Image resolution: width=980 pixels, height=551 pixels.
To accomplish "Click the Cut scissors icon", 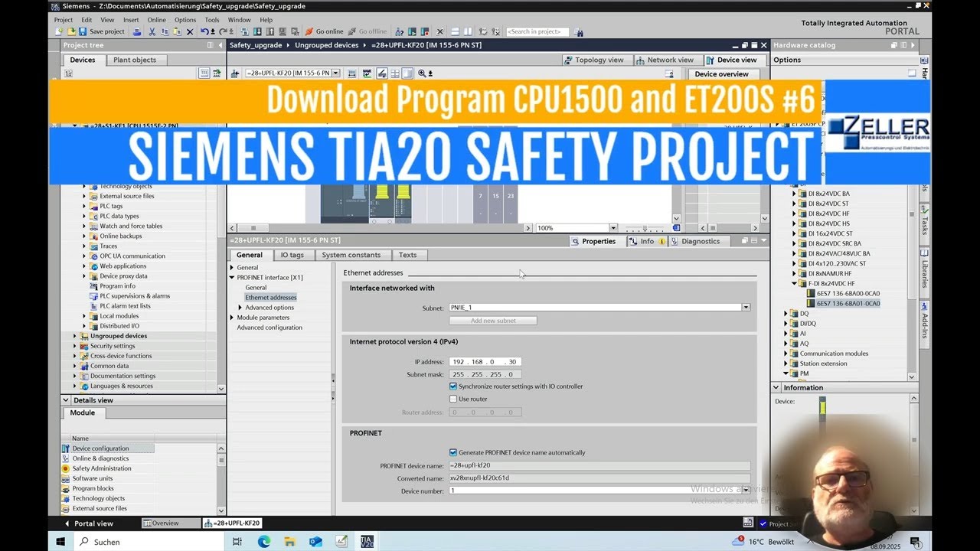I will 152,31.
